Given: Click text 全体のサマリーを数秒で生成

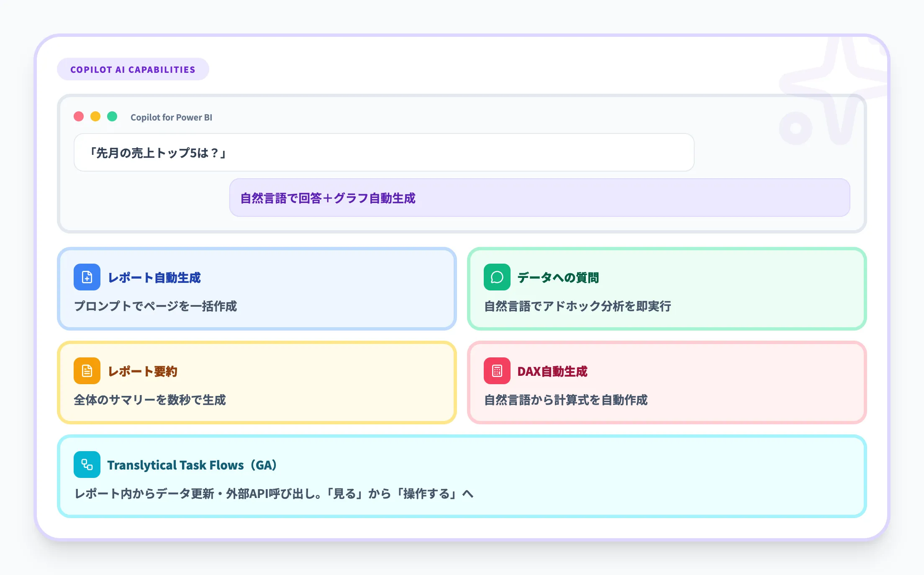Looking at the screenshot, I should pyautogui.click(x=150, y=400).
